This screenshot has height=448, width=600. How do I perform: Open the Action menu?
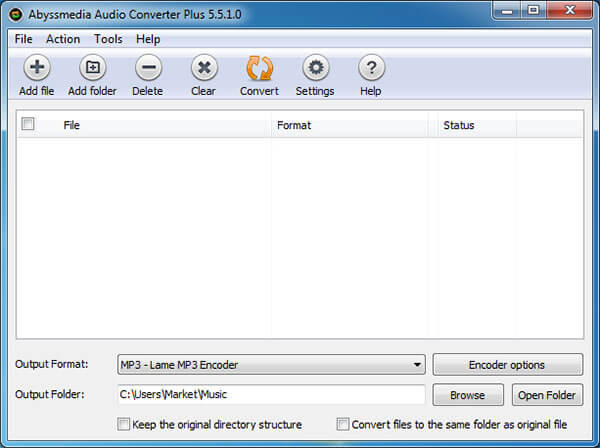coord(63,39)
